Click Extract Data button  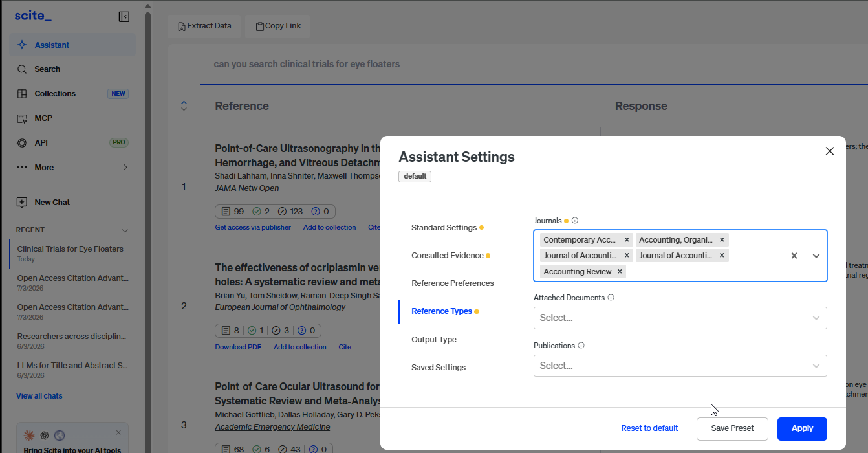(x=204, y=26)
